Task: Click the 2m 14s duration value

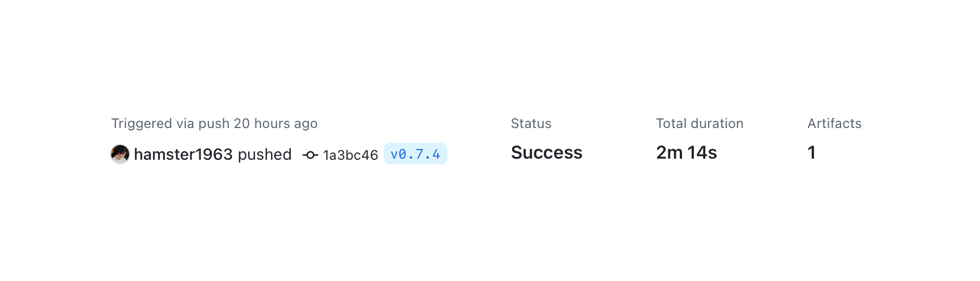Action: tap(686, 152)
